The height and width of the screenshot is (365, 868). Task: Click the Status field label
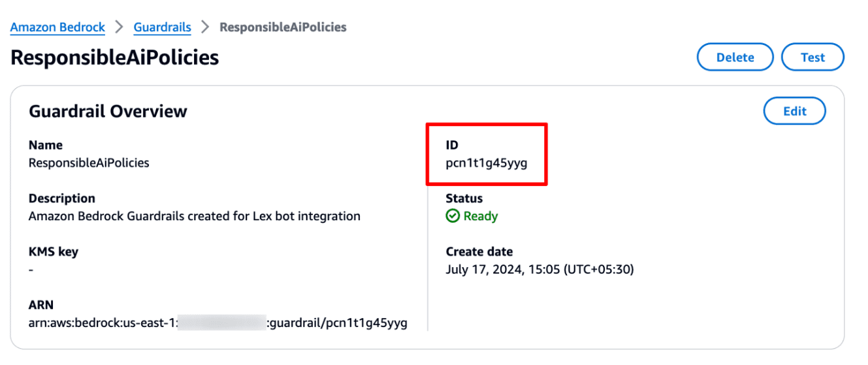point(464,198)
